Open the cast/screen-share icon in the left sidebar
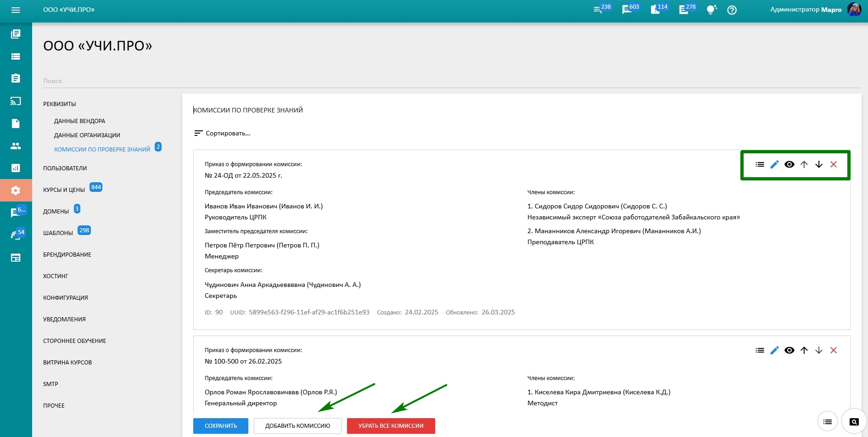 (x=16, y=101)
